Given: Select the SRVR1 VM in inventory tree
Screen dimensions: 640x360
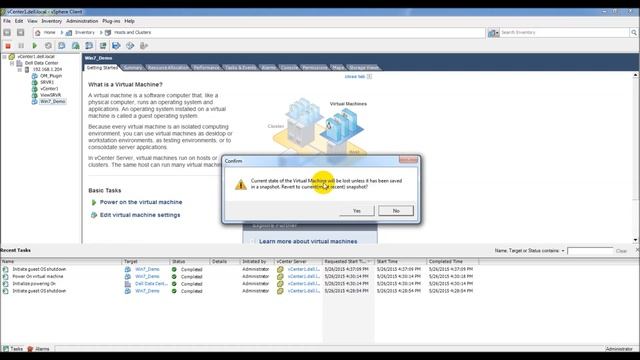Looking at the screenshot, I should [x=47, y=82].
